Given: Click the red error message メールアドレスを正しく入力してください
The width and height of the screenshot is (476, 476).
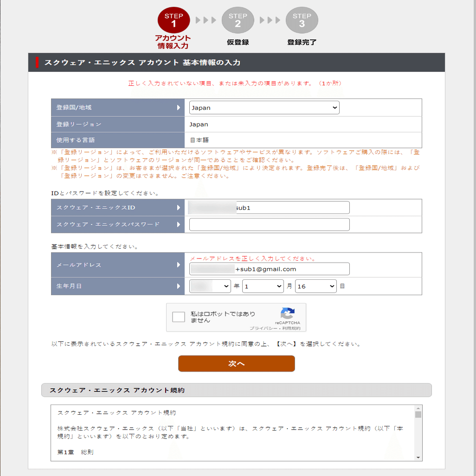Looking at the screenshot, I should tap(253, 258).
